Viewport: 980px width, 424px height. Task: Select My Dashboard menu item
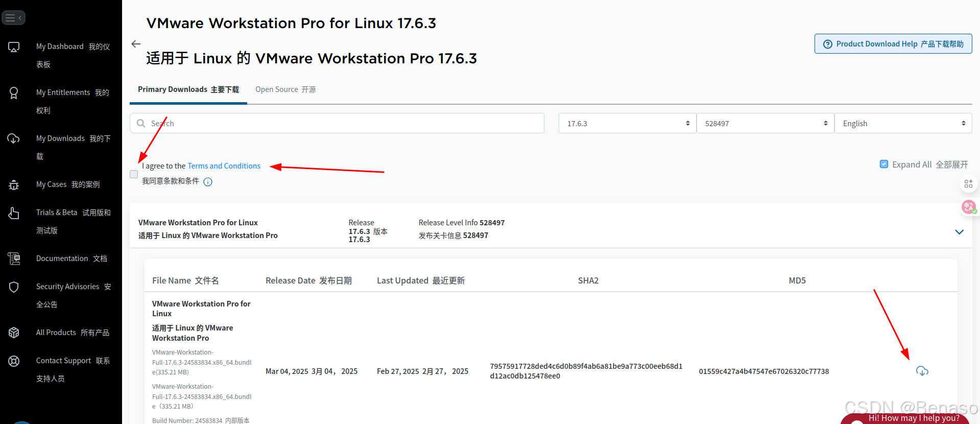pos(73,55)
